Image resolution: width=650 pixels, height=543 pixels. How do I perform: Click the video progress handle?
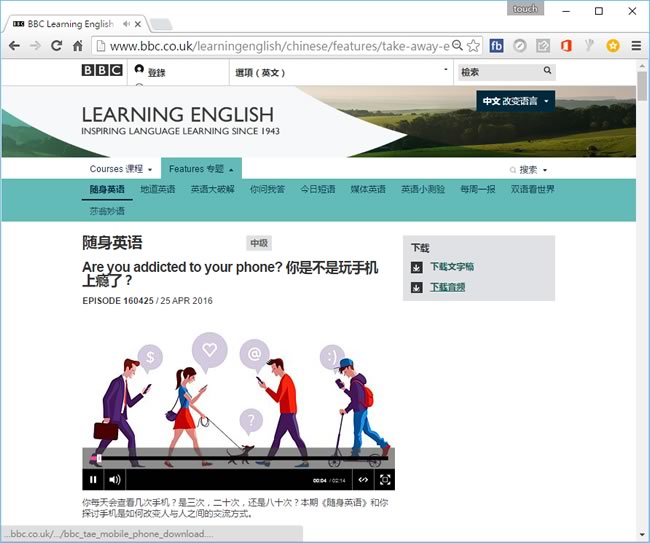coord(99,458)
